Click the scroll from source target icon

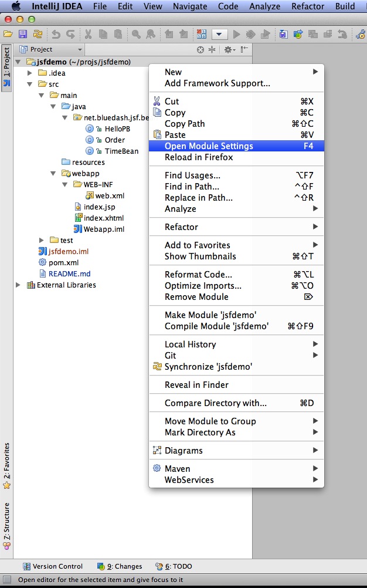point(201,50)
